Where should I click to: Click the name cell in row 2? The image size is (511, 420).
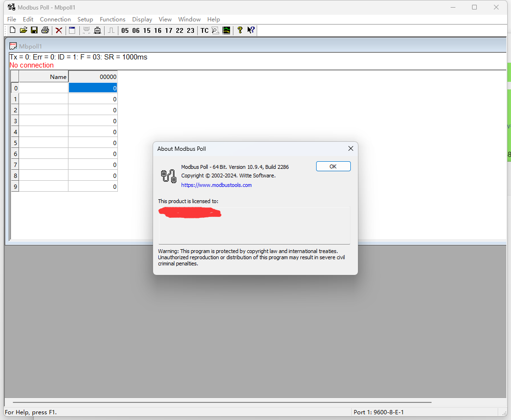(43, 110)
